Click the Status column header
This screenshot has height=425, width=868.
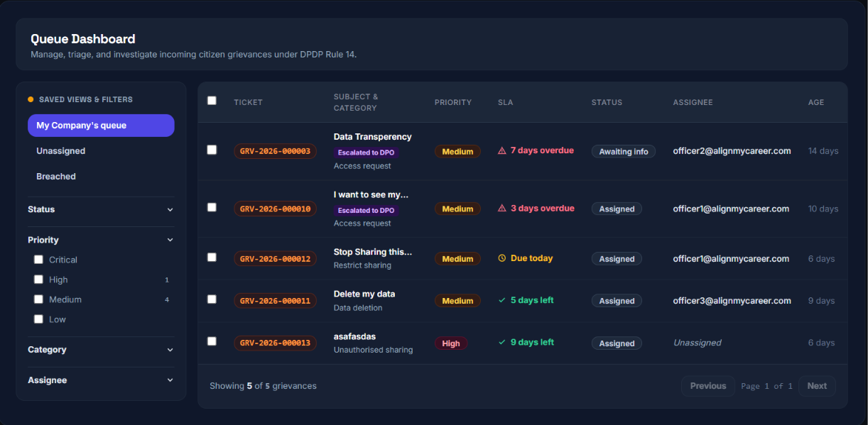tap(607, 102)
